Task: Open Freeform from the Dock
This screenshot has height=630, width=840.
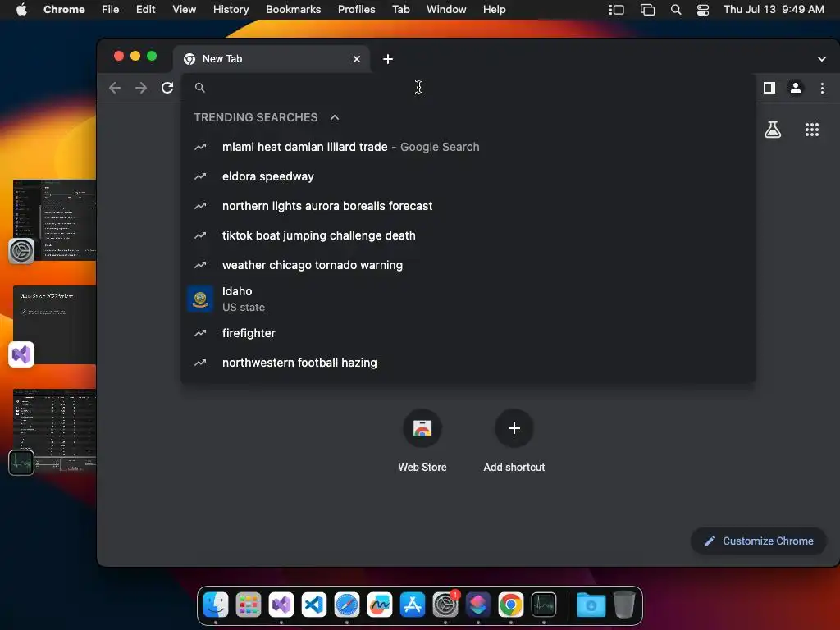Action: coord(380,605)
